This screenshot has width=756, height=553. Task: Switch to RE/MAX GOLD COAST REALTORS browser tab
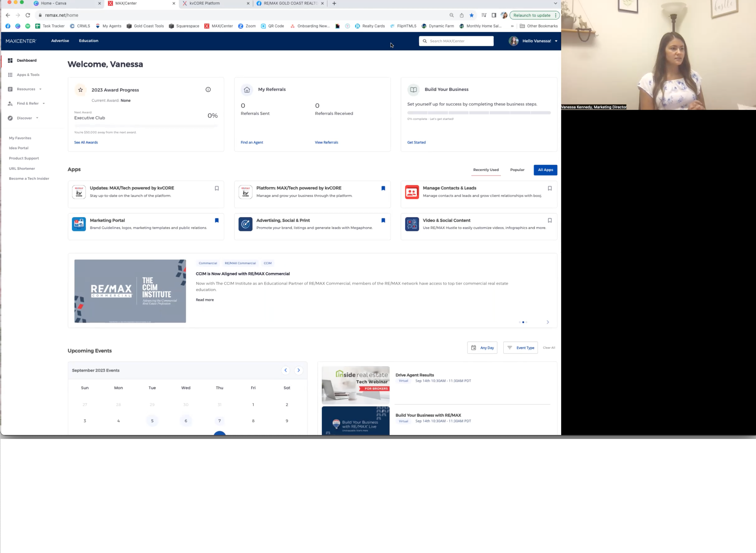tap(290, 3)
